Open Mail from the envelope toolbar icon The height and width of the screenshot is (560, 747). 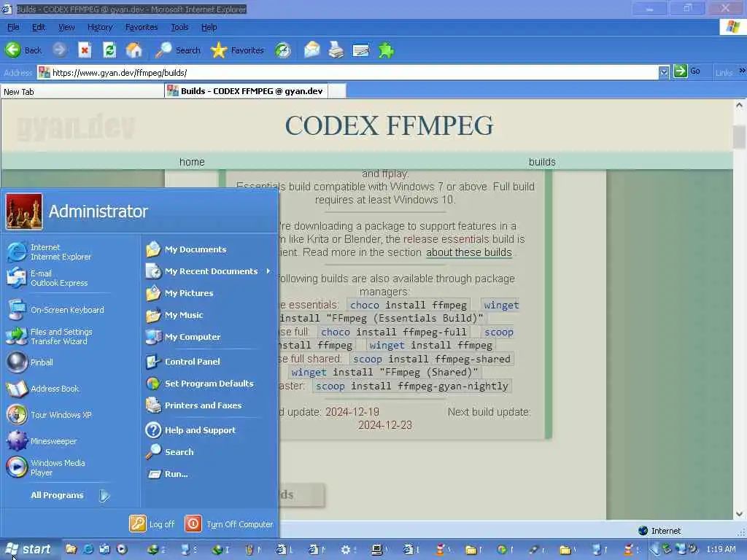(311, 50)
